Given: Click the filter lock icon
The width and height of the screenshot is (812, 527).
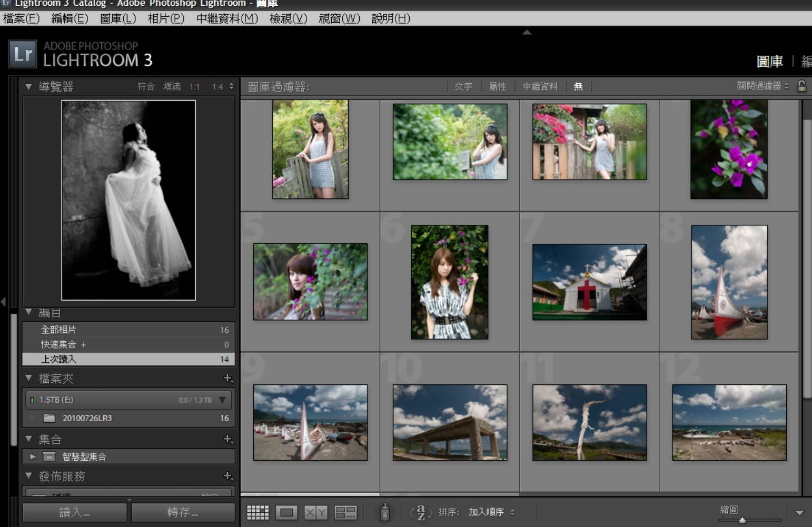Looking at the screenshot, I should click(802, 85).
